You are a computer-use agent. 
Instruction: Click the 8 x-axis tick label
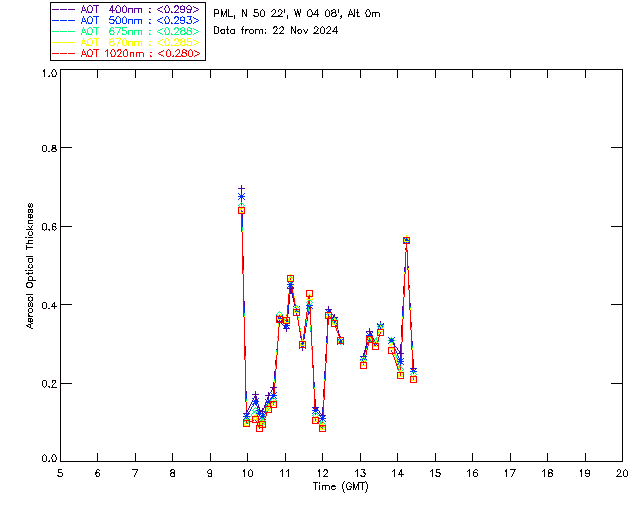coord(173,473)
